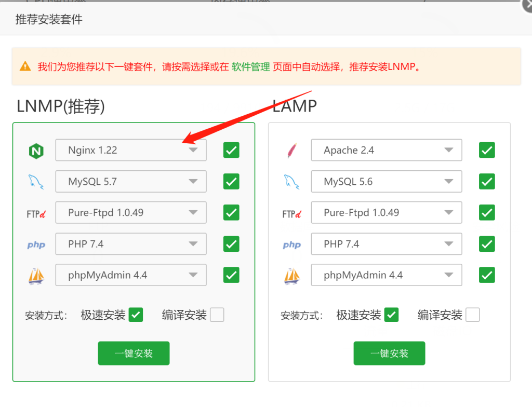Click 一键安装 button under LNMP
This screenshot has height=407, width=532.
pyautogui.click(x=134, y=354)
